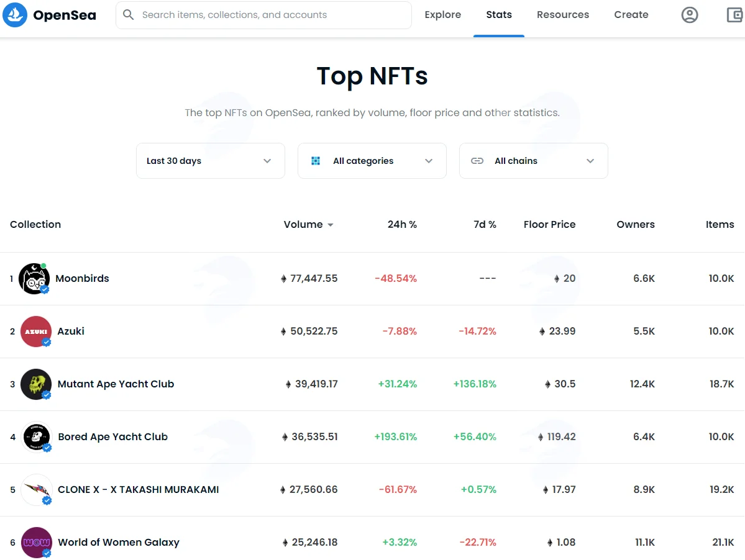Click the CLONE X collection avatar
This screenshot has height=560, width=745.
click(x=37, y=489)
